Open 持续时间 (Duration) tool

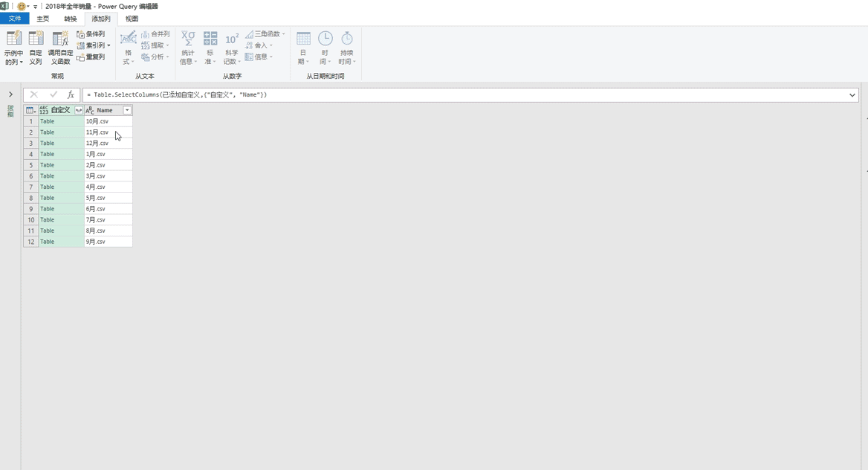[347, 48]
